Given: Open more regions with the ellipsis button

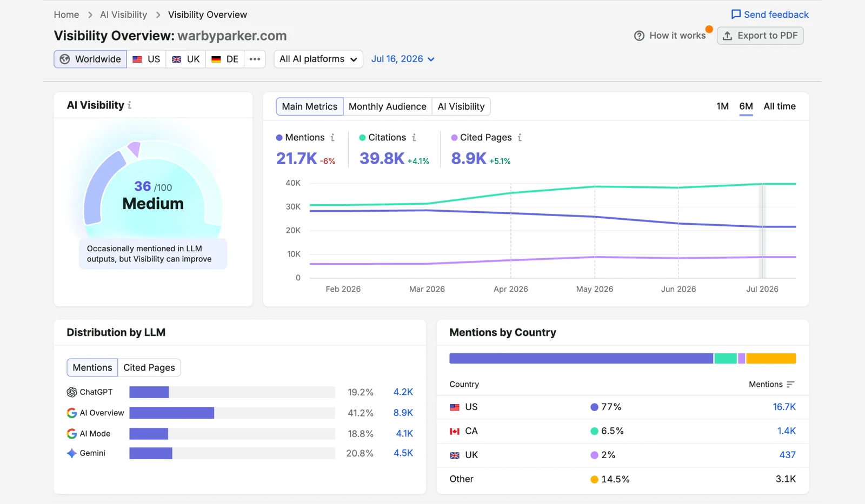Looking at the screenshot, I should coord(255,59).
